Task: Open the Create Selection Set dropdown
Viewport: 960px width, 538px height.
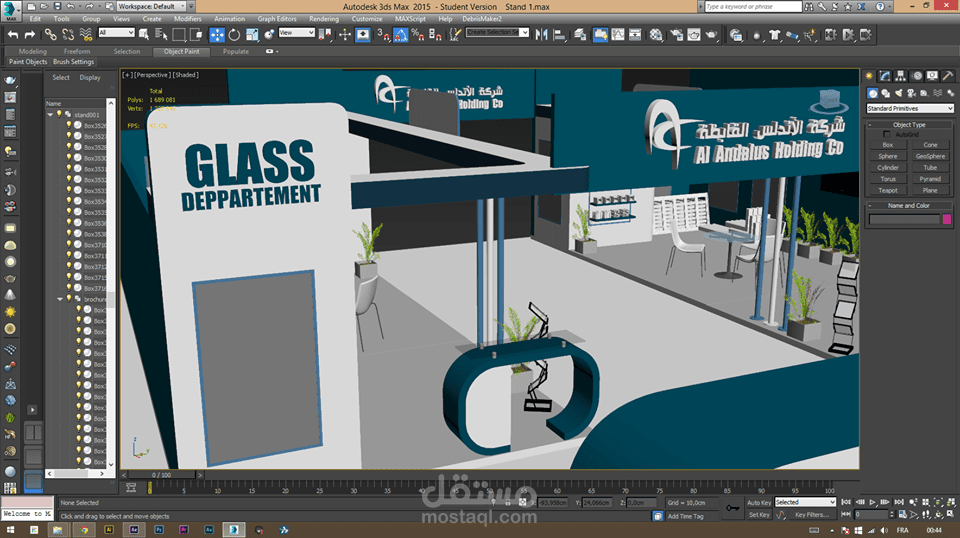Action: tap(497, 32)
